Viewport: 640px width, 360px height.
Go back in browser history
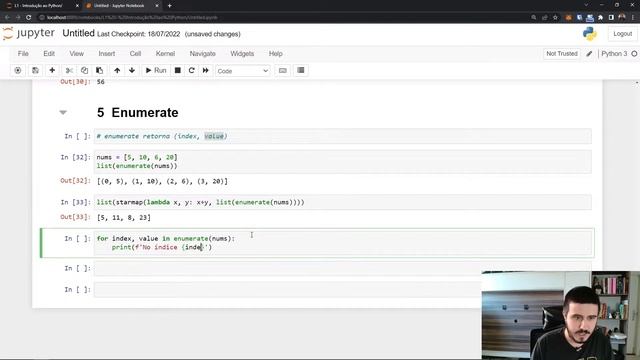7,18
